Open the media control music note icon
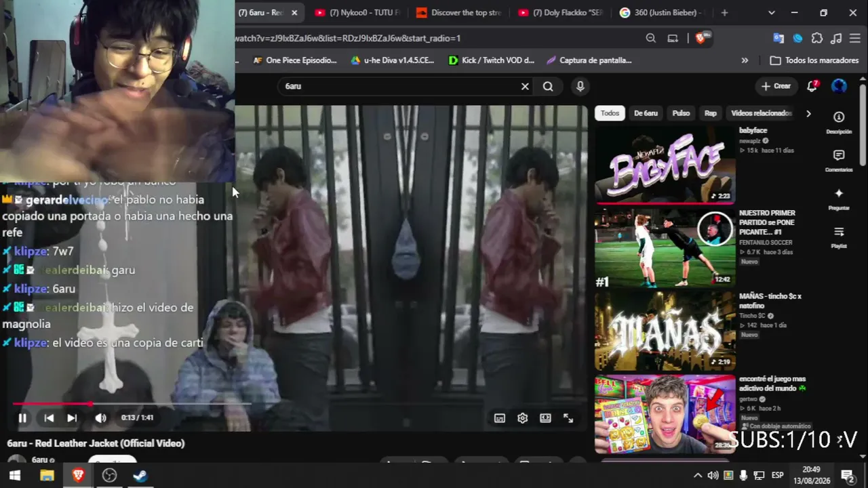 837,38
